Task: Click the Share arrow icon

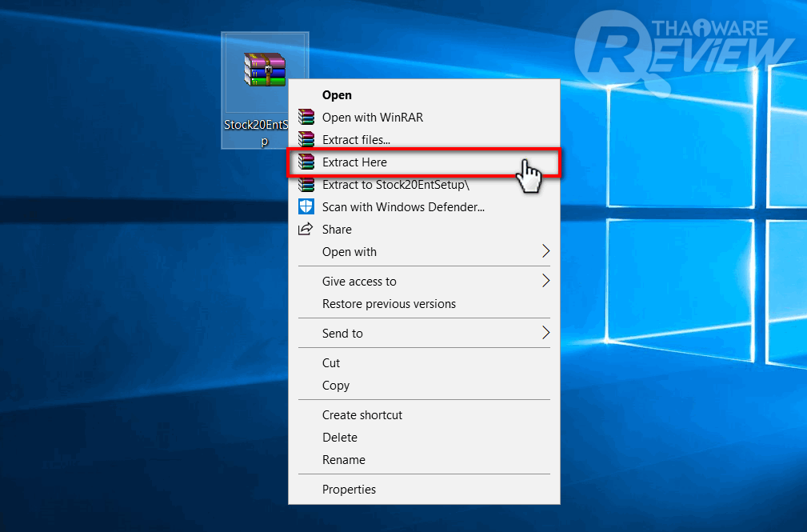Action: [306, 229]
